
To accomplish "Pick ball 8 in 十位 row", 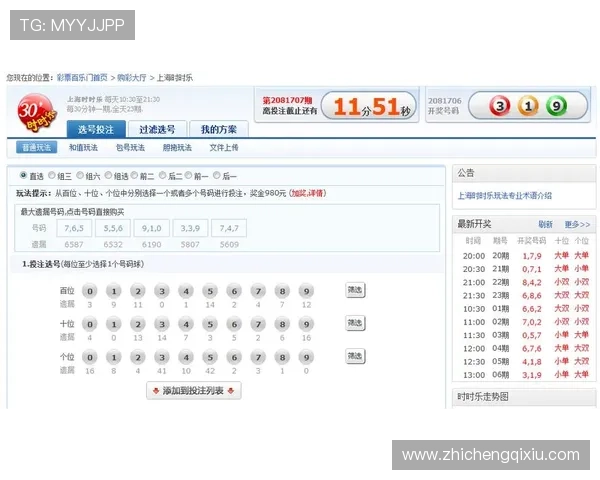I will (282, 324).
